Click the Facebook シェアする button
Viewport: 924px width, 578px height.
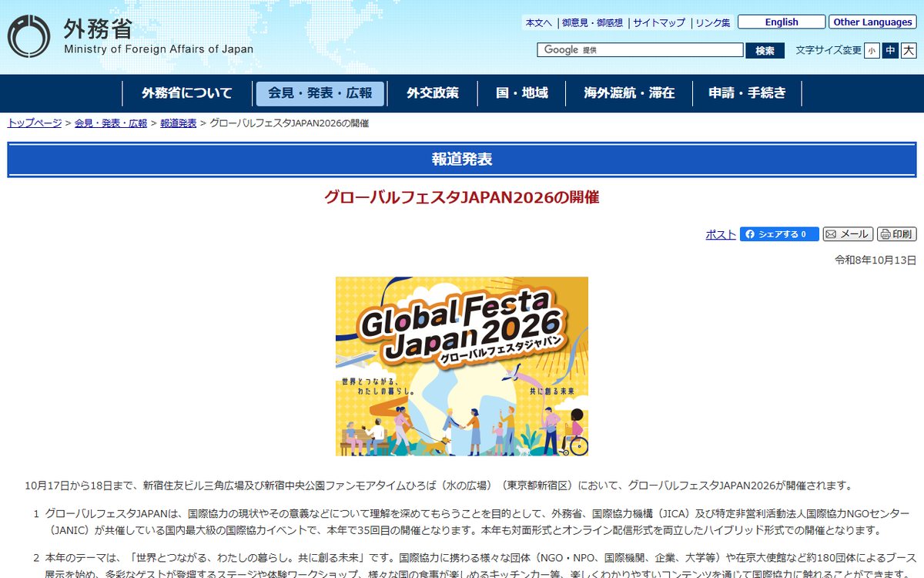pos(779,234)
